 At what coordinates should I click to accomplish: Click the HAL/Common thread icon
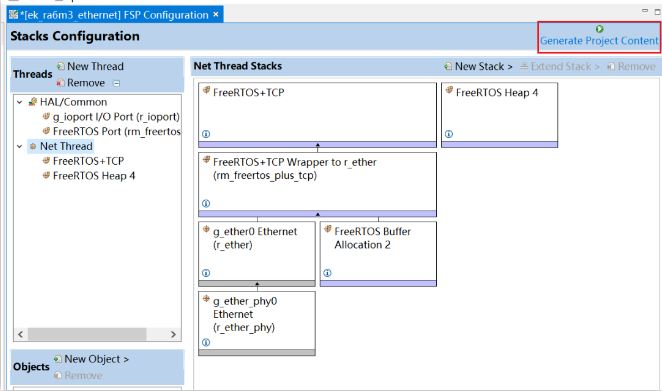coord(33,102)
